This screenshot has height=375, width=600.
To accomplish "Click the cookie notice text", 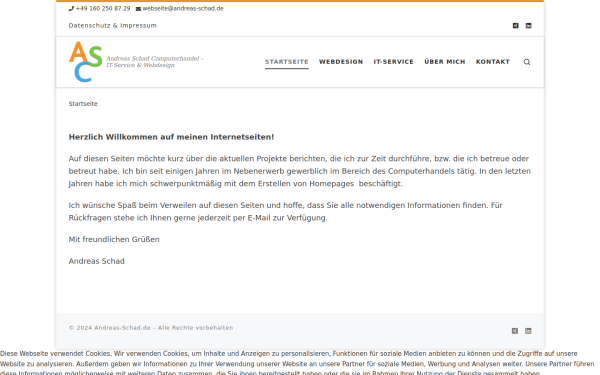I will (297, 363).
